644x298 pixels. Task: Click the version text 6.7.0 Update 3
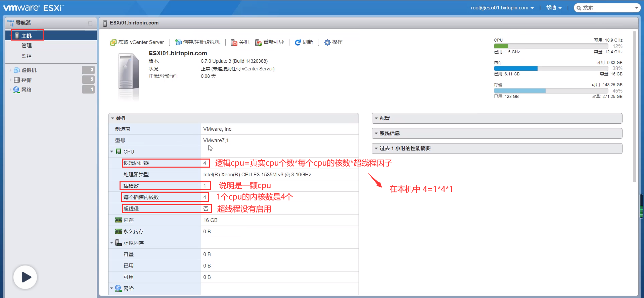pos(234,61)
